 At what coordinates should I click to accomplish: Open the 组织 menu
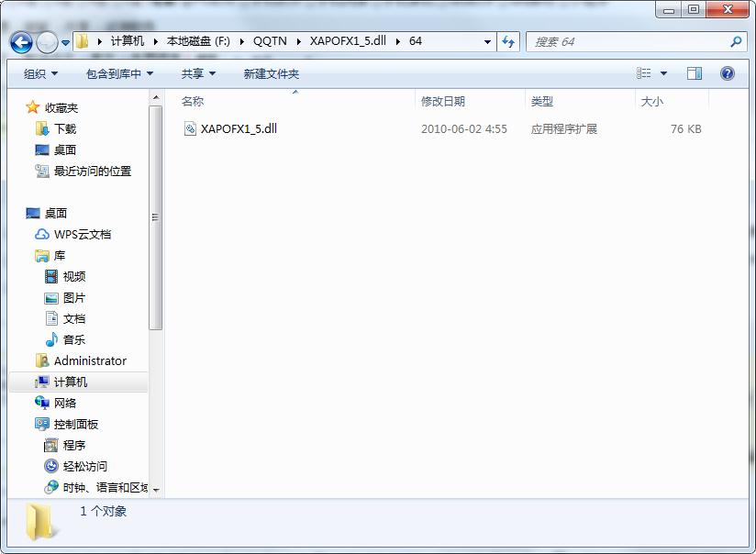40,73
